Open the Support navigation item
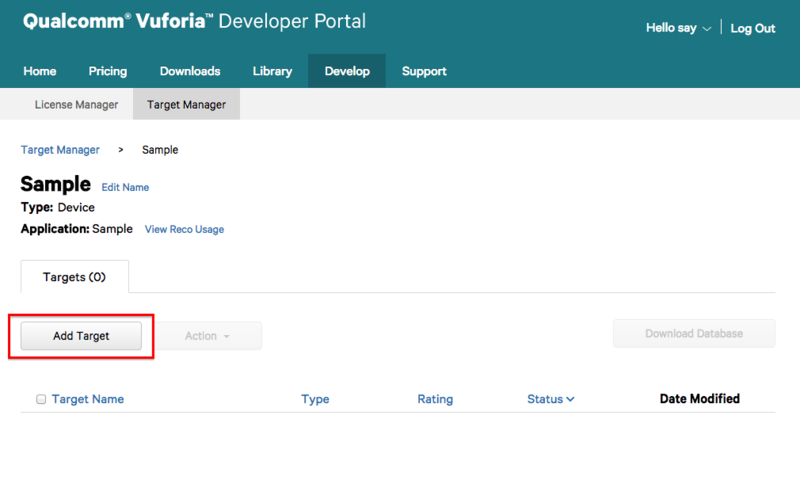 424,71
